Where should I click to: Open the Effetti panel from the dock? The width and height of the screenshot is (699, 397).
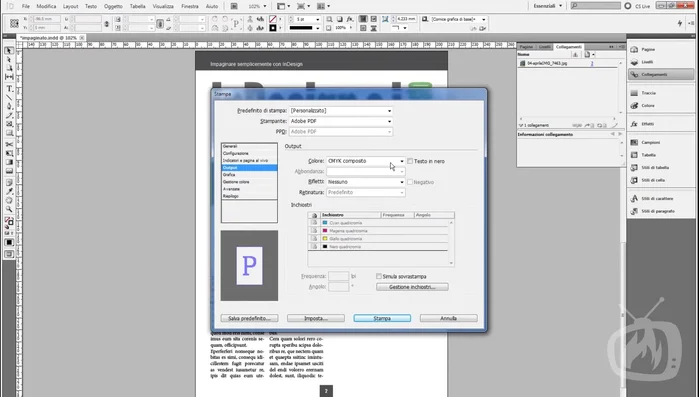[660, 124]
